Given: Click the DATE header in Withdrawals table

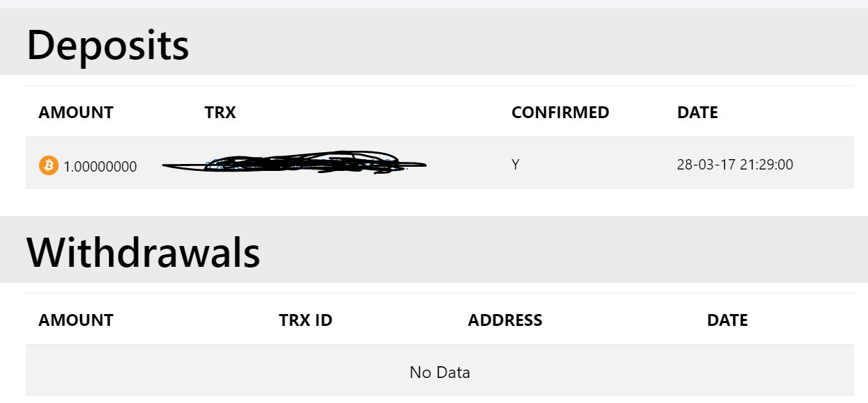Looking at the screenshot, I should [727, 320].
